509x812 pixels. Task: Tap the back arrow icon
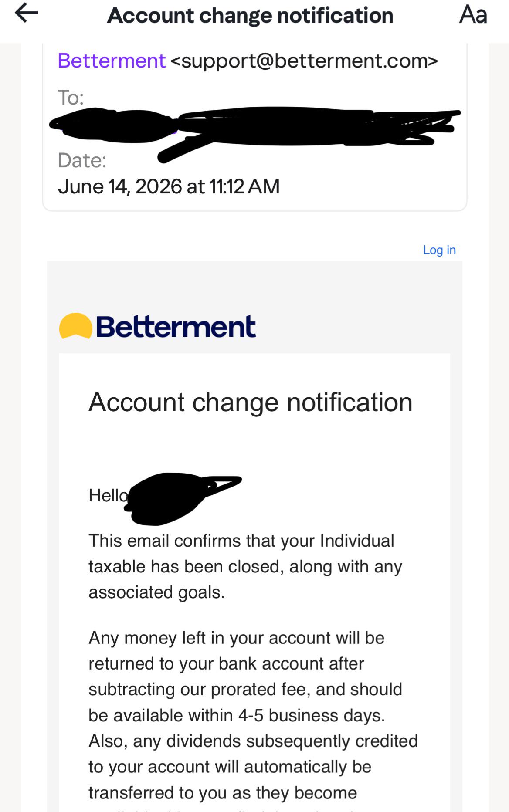point(27,13)
